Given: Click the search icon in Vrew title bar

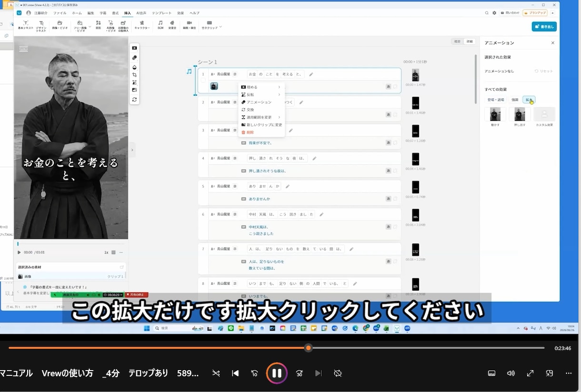Looking at the screenshot, I should 487,13.
